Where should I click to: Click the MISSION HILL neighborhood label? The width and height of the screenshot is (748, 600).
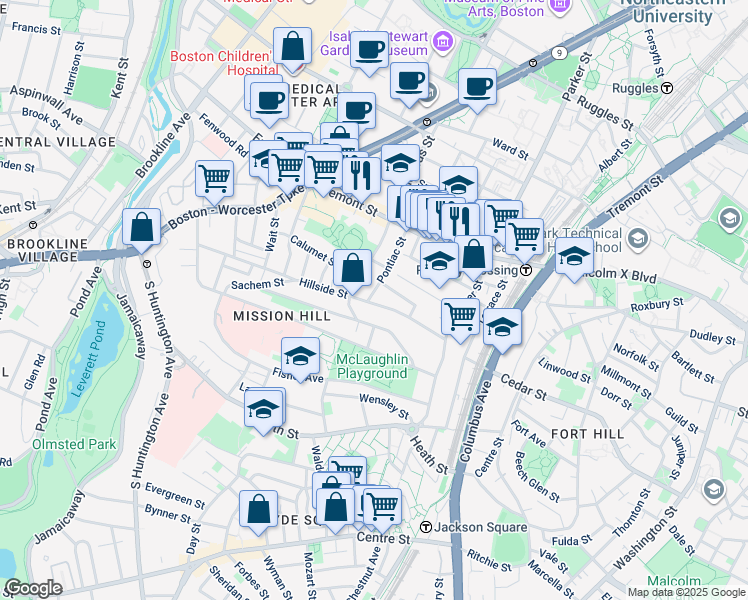(x=282, y=316)
